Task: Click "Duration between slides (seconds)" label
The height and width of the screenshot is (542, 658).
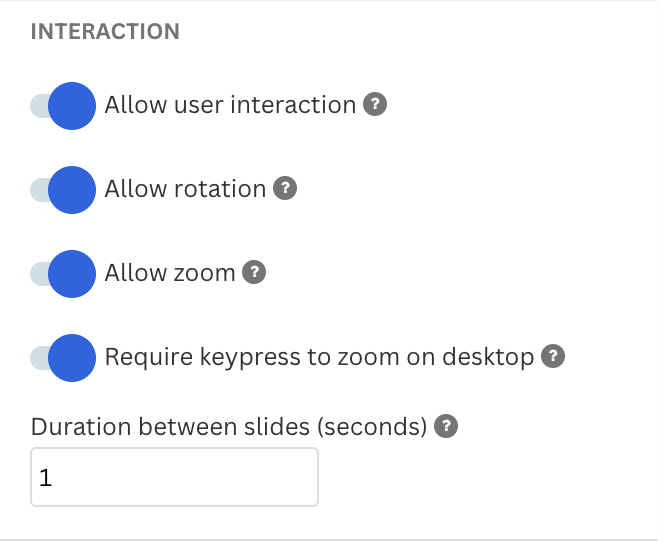Action: tap(229, 427)
